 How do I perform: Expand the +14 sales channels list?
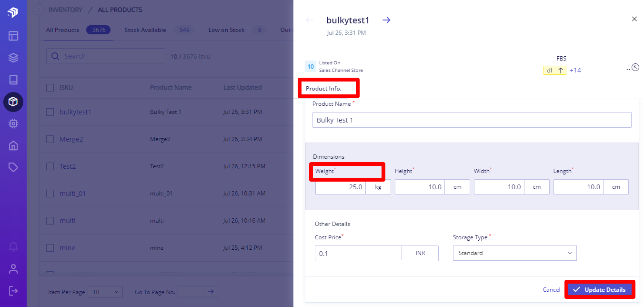click(x=575, y=70)
